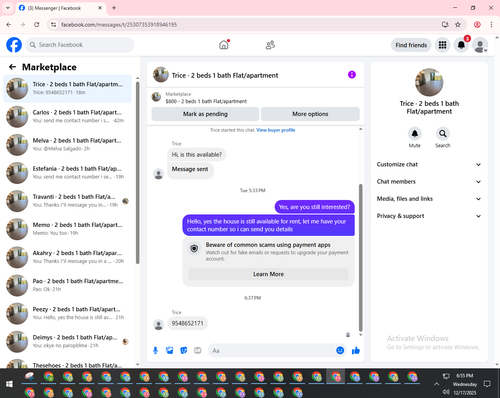Open the Travanti conversation
This screenshot has width=500, height=398.
click(x=68, y=201)
